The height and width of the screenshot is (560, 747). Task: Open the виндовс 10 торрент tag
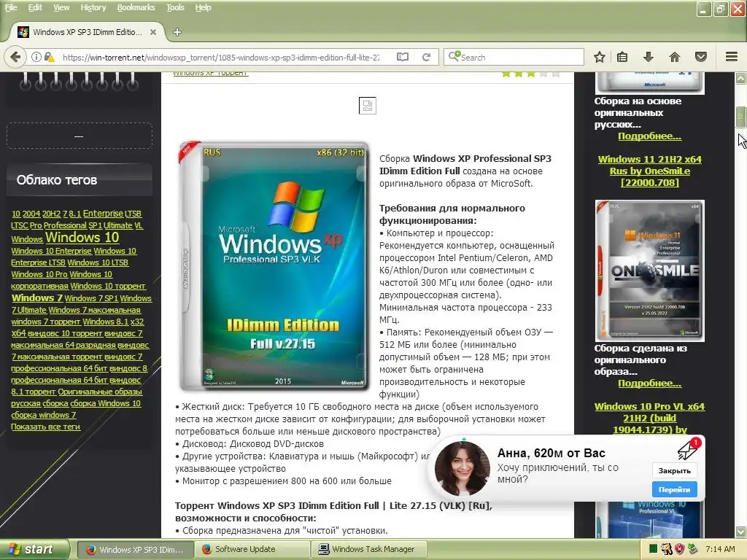click(65, 333)
